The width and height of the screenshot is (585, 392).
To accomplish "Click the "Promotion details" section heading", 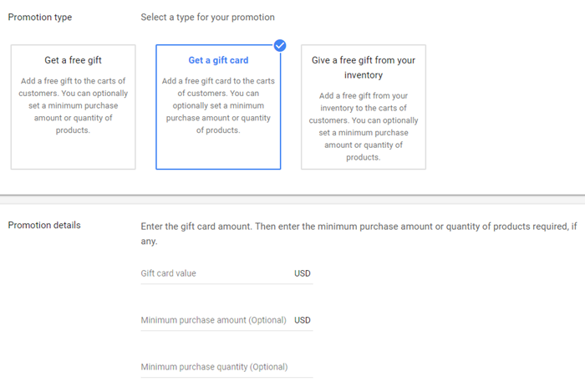I will click(44, 225).
